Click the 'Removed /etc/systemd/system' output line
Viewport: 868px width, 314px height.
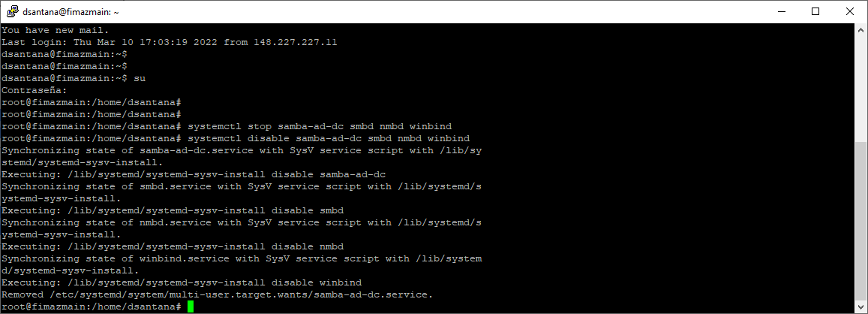pyautogui.click(x=217, y=294)
